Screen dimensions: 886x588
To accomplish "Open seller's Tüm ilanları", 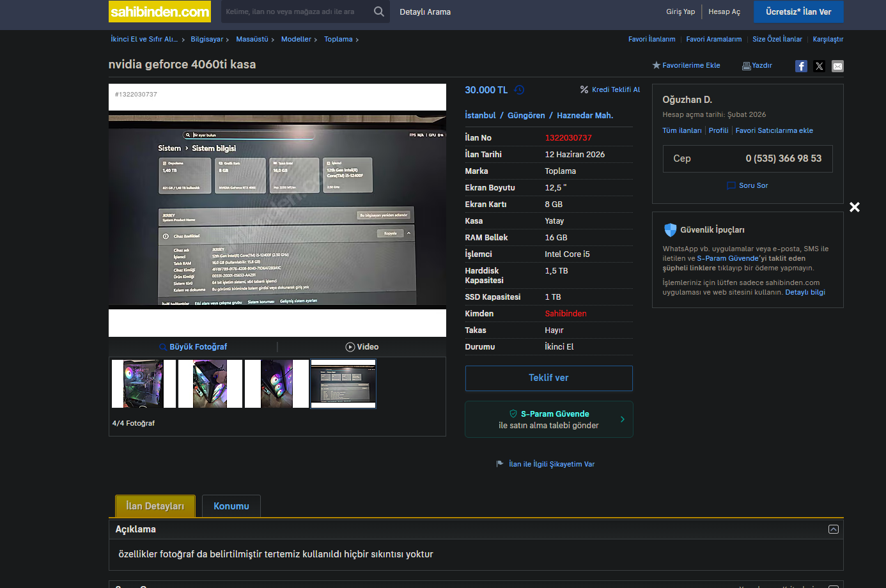I will [682, 130].
